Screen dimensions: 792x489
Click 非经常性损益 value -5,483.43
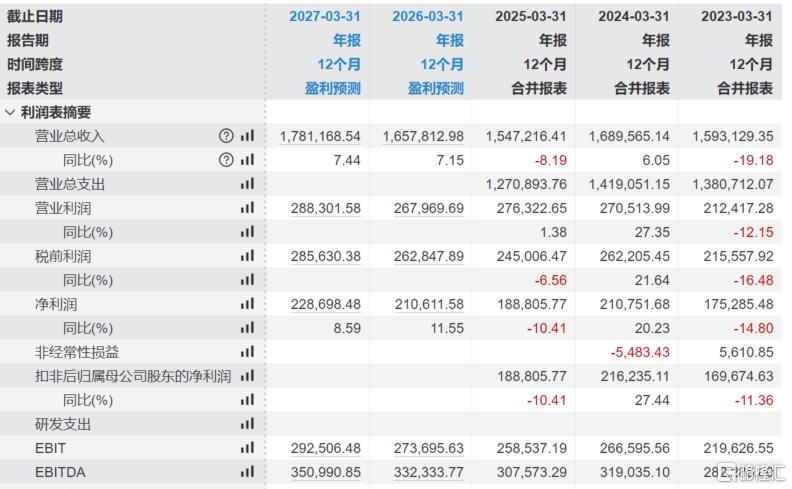(640, 352)
